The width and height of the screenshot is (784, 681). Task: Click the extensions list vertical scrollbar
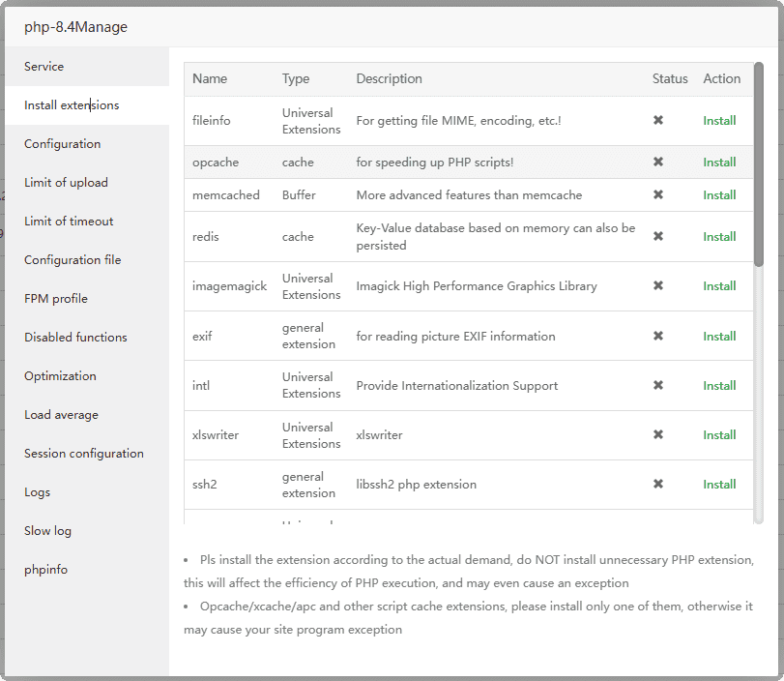coord(759,164)
